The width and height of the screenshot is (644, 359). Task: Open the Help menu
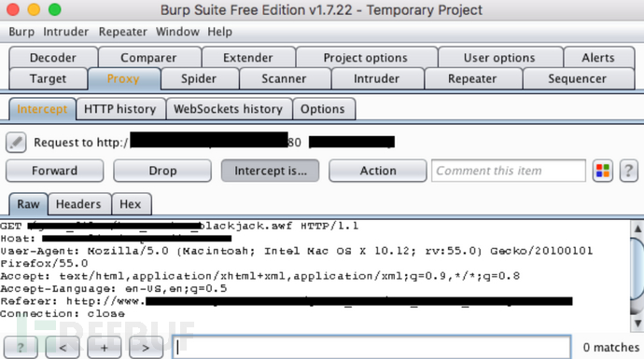pos(219,32)
